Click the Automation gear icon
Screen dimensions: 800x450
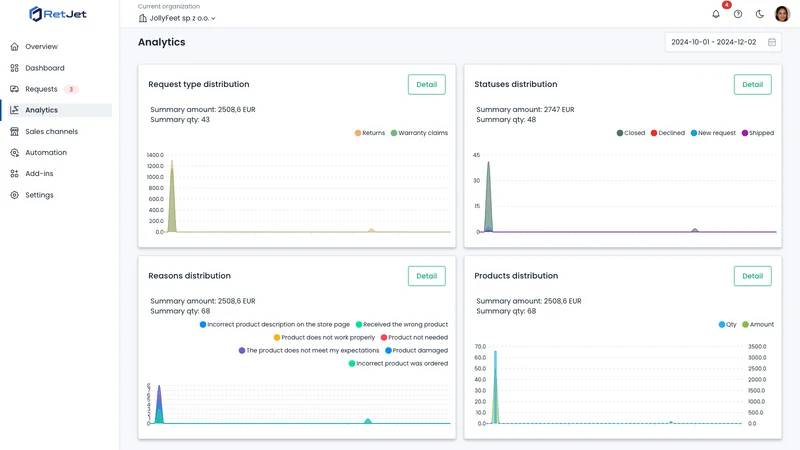coord(14,153)
